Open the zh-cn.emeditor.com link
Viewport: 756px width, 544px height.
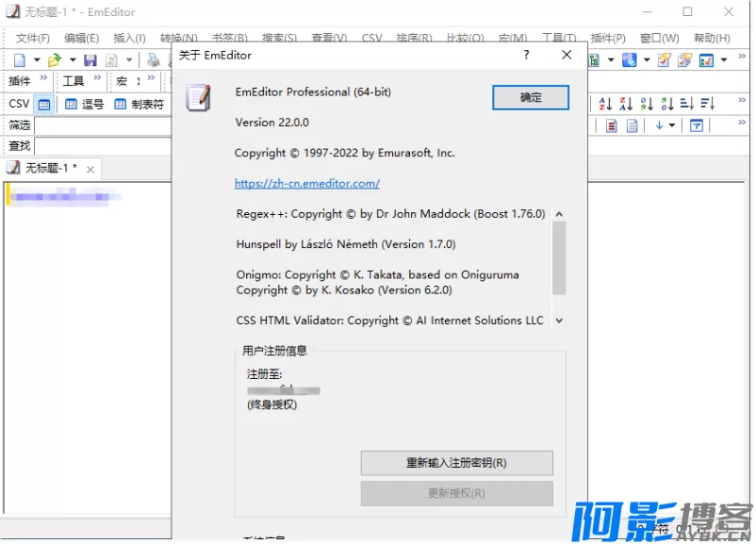(306, 183)
